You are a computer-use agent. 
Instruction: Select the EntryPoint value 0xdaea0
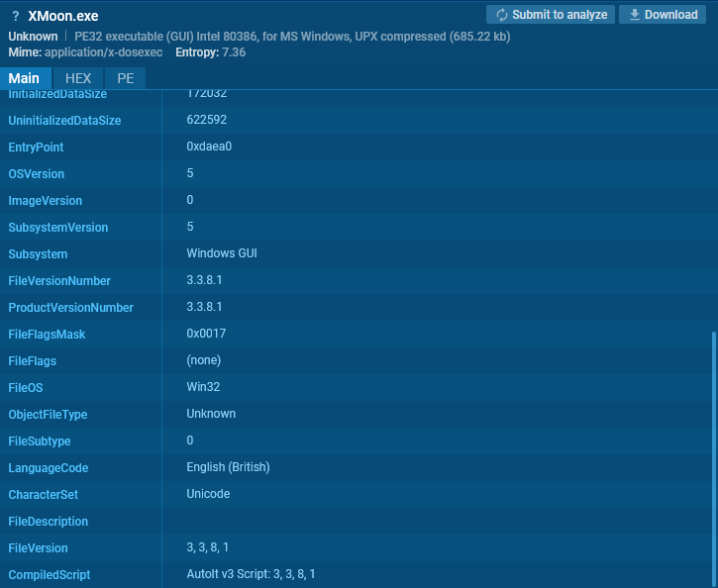(209, 147)
